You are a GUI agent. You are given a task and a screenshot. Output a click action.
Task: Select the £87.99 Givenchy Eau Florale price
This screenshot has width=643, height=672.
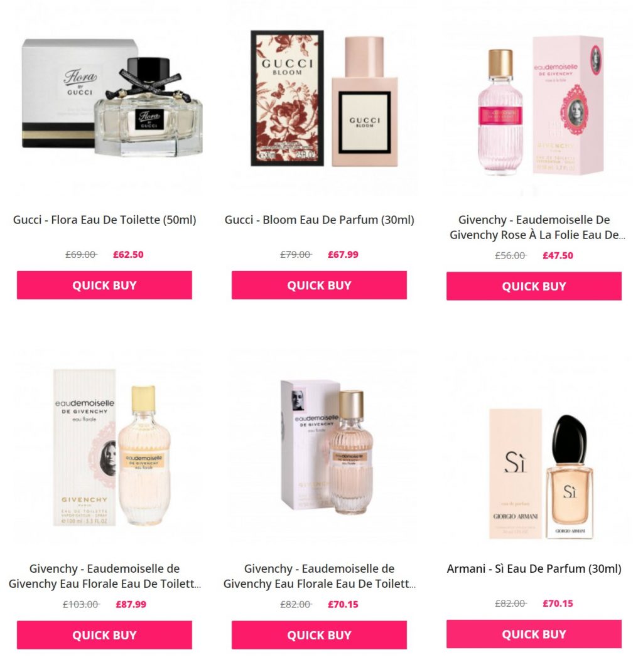coord(131,604)
